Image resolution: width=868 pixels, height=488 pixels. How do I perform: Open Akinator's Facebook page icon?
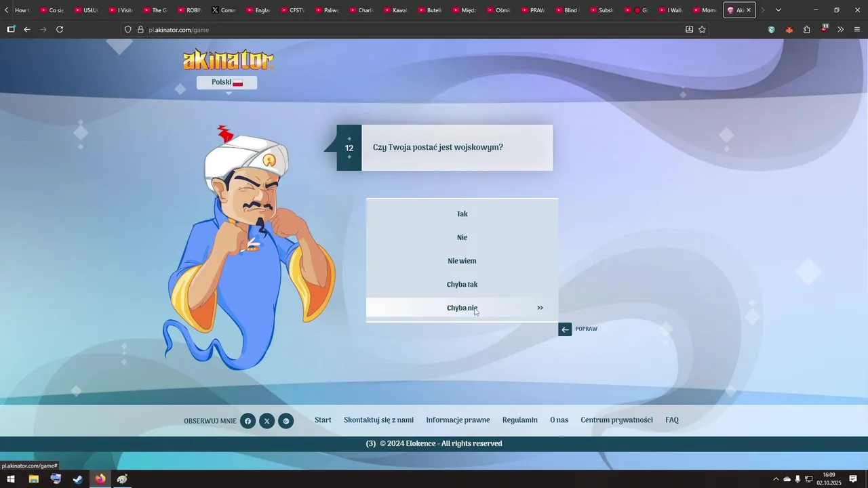click(248, 421)
